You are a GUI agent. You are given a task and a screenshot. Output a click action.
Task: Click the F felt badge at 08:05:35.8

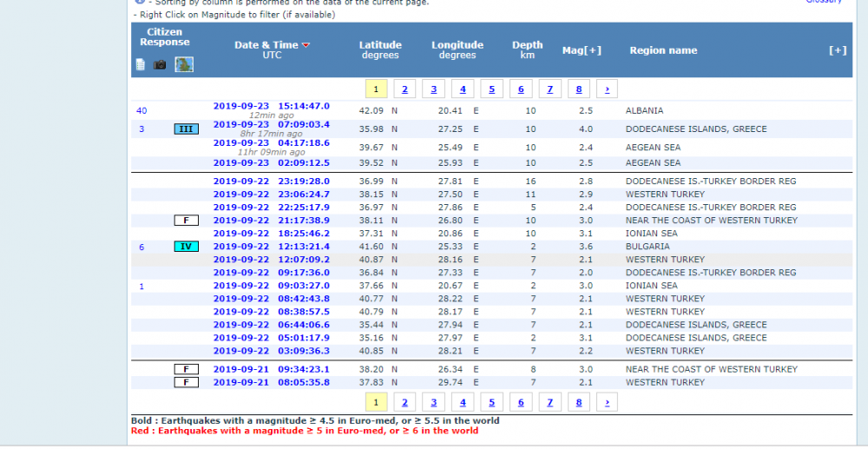[186, 382]
